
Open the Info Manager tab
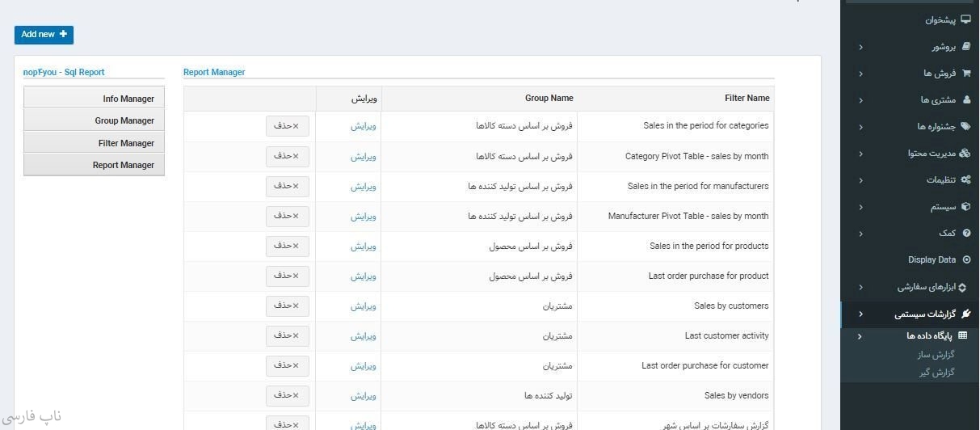pyautogui.click(x=95, y=99)
